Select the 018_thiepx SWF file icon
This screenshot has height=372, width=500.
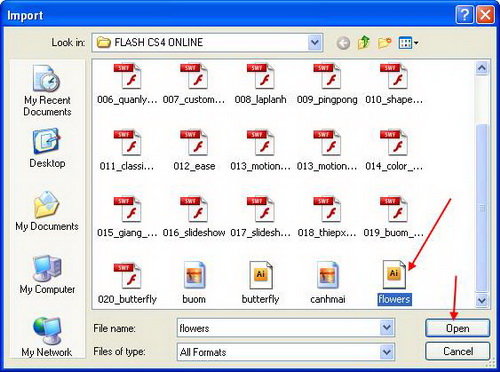coord(327,209)
